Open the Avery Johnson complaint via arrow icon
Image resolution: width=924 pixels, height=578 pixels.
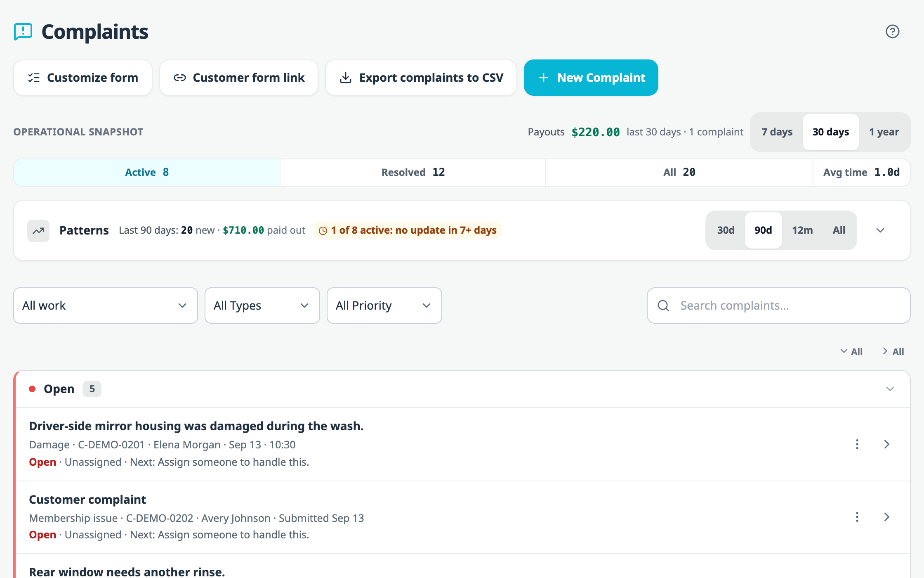tap(886, 517)
